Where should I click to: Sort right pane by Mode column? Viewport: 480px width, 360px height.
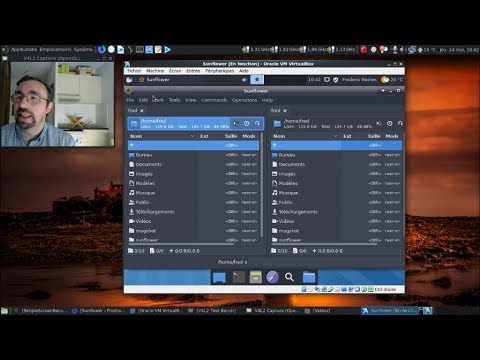pyautogui.click(x=392, y=136)
